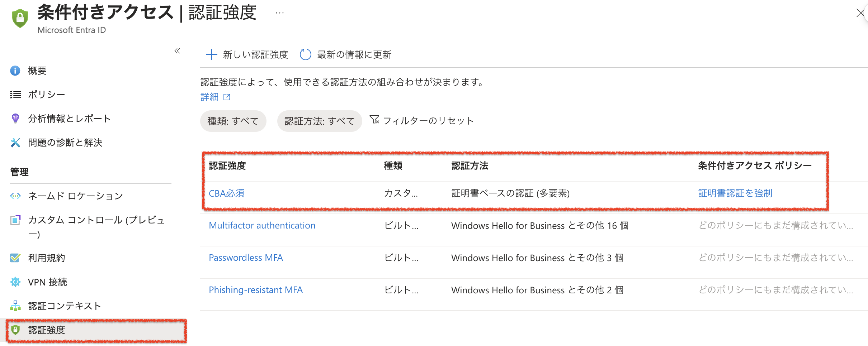Click the VPN 接続 gear icon
This screenshot has height=346, width=868.
click(15, 282)
